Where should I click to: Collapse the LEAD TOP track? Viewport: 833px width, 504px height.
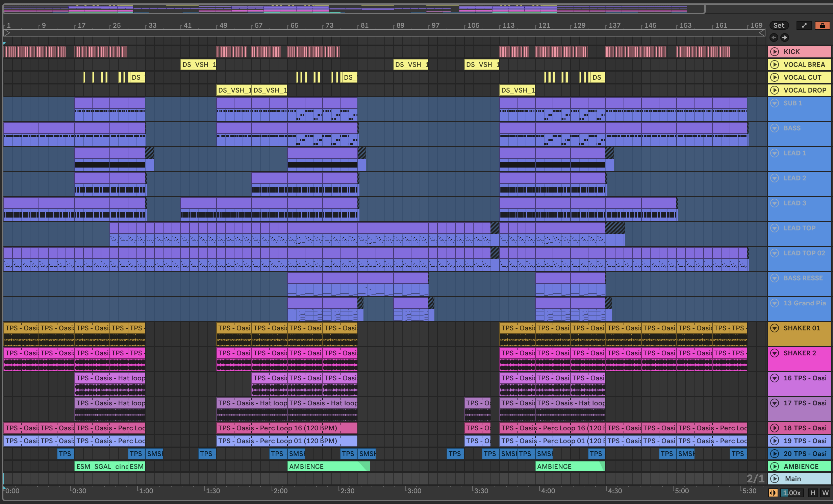pos(775,228)
